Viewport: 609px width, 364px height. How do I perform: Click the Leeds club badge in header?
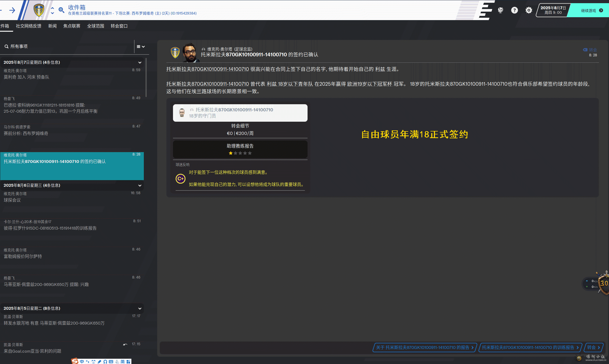pyautogui.click(x=39, y=10)
